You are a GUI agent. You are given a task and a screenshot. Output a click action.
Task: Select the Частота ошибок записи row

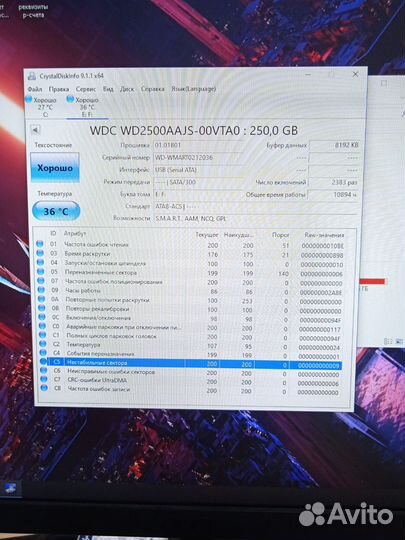pyautogui.click(x=190, y=391)
